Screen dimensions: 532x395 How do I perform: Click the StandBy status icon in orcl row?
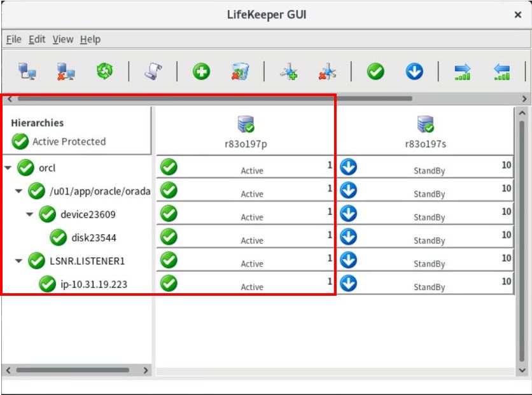(349, 167)
